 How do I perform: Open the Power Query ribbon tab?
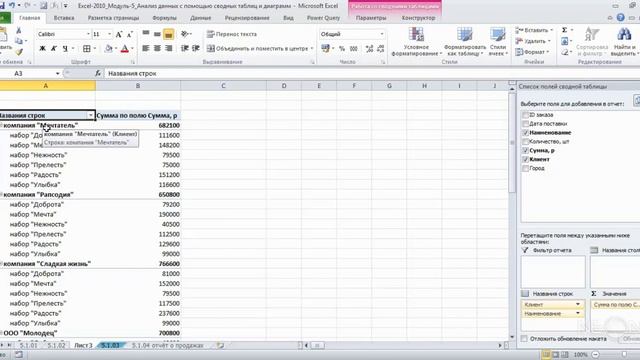click(x=323, y=18)
